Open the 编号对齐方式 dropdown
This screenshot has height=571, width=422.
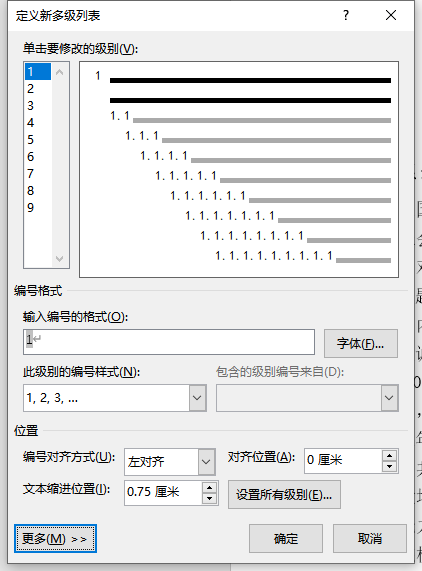[x=206, y=462]
